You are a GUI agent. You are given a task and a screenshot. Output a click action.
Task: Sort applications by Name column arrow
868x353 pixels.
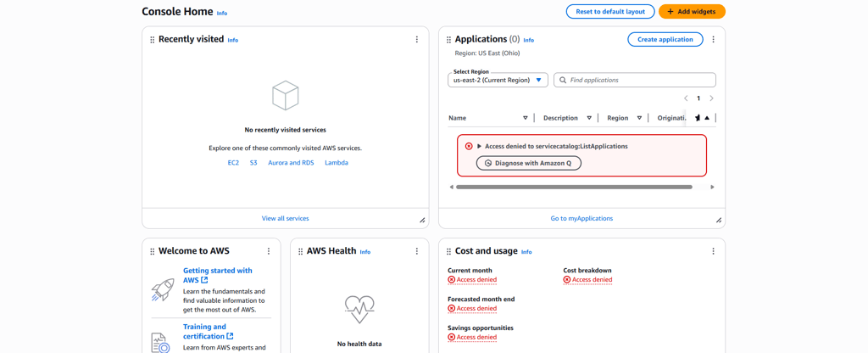coord(526,118)
